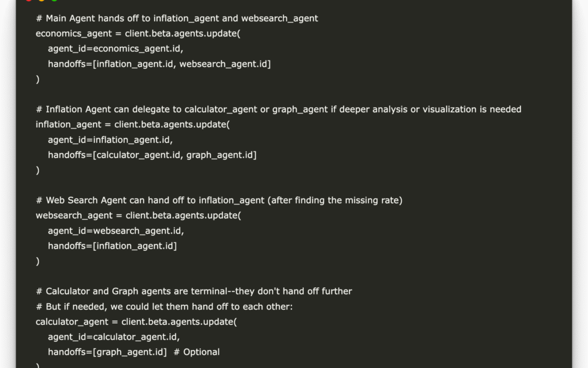Click the green maximize window dot
The height and width of the screenshot is (368, 588).
pyautogui.click(x=54, y=1)
